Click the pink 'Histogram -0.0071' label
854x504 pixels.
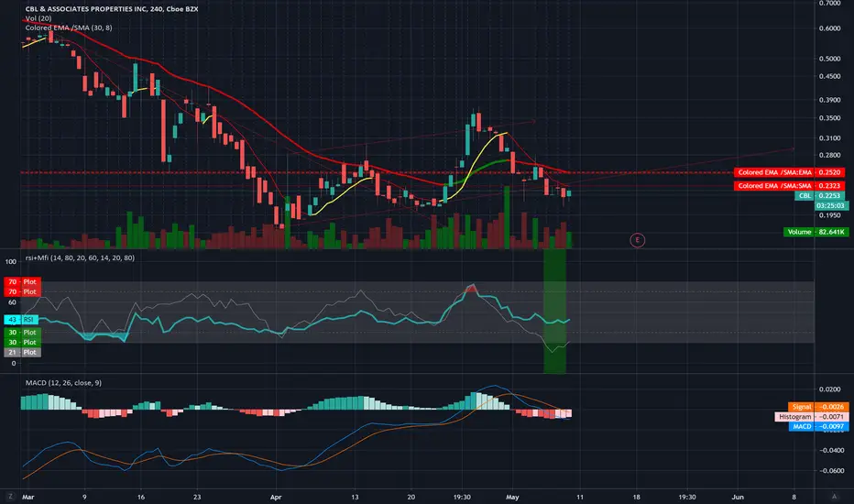(812, 417)
